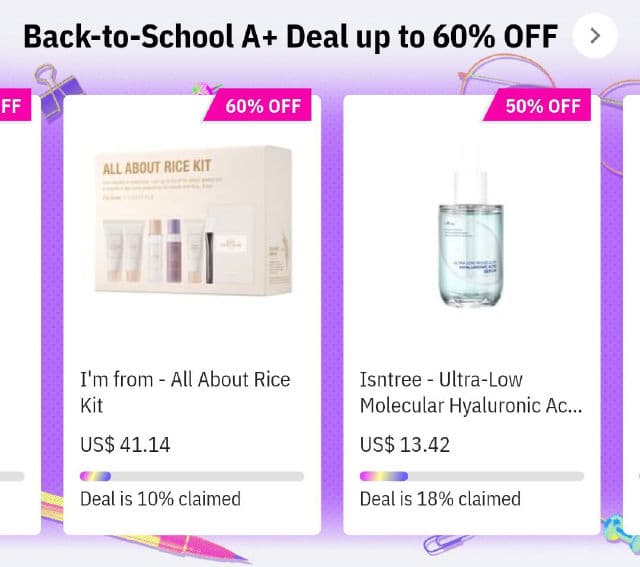This screenshot has width=640, height=567.
Task: Click the Rice Kit deal progress bar
Action: click(x=192, y=476)
